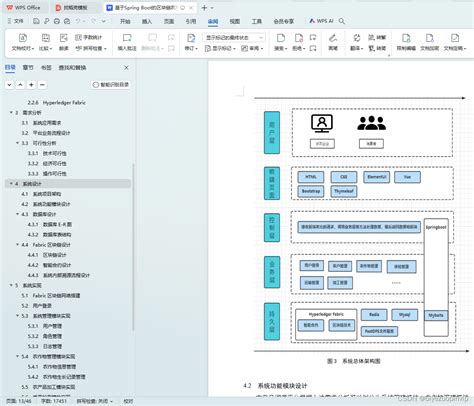Click the 插入批注 (insert comment) icon
This screenshot has height=406, width=474.
click(x=127, y=38)
